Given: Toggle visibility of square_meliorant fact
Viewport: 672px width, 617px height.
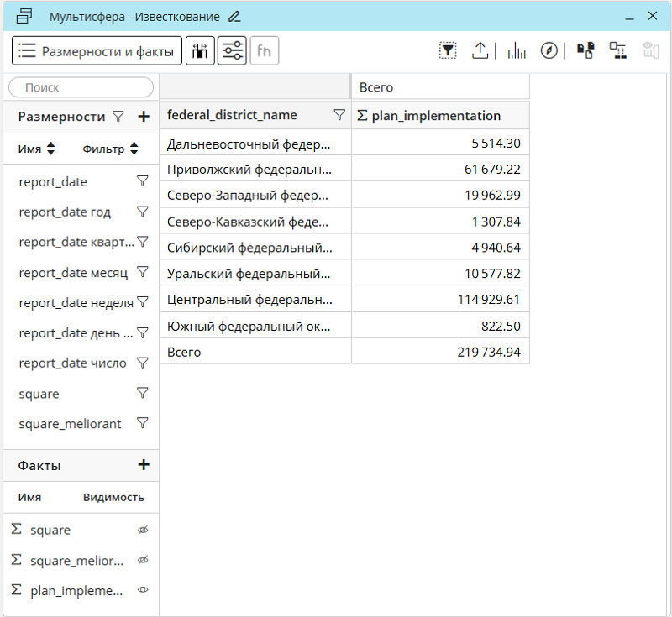Looking at the screenshot, I should click(x=143, y=560).
